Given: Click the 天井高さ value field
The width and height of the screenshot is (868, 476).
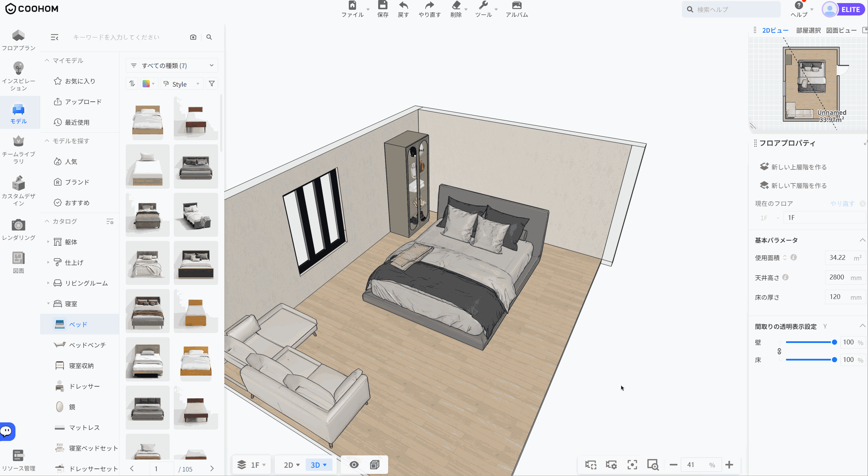Looking at the screenshot, I should coord(845,277).
